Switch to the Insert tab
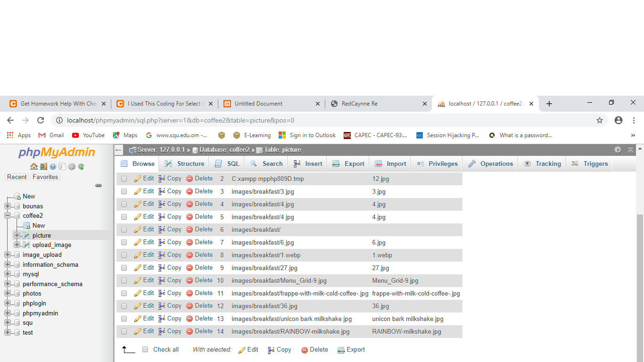Image resolution: width=644 pixels, height=362 pixels. (308, 164)
